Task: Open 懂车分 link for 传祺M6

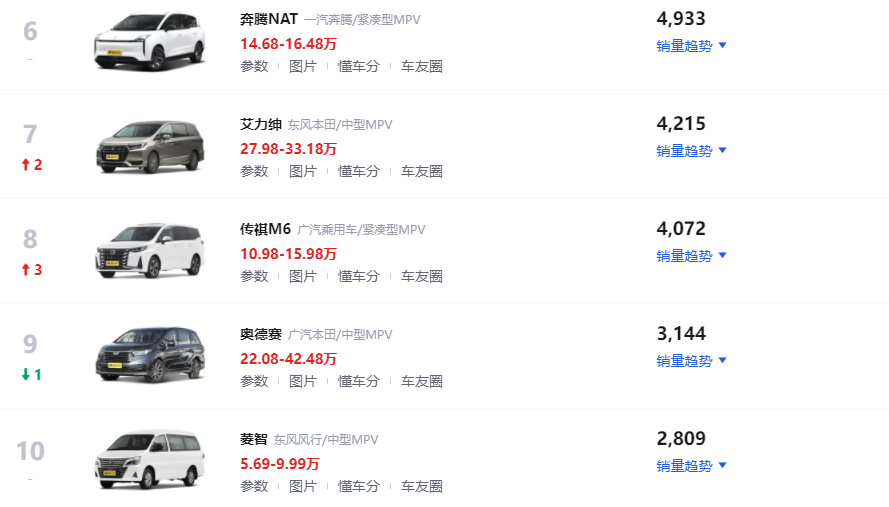Action: tap(358, 276)
